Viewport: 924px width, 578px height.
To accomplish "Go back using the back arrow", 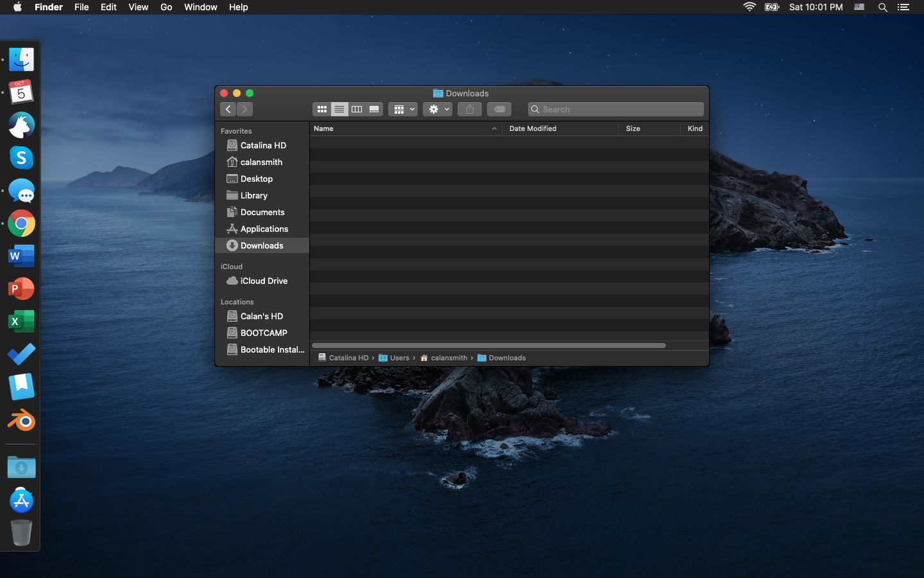I will pyautogui.click(x=228, y=109).
